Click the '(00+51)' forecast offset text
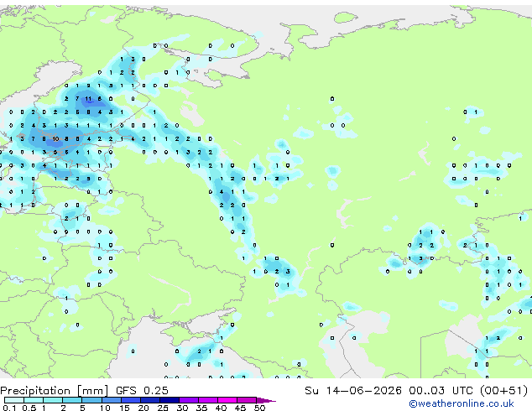Viewport: 532px width, 411px height. pos(504,390)
